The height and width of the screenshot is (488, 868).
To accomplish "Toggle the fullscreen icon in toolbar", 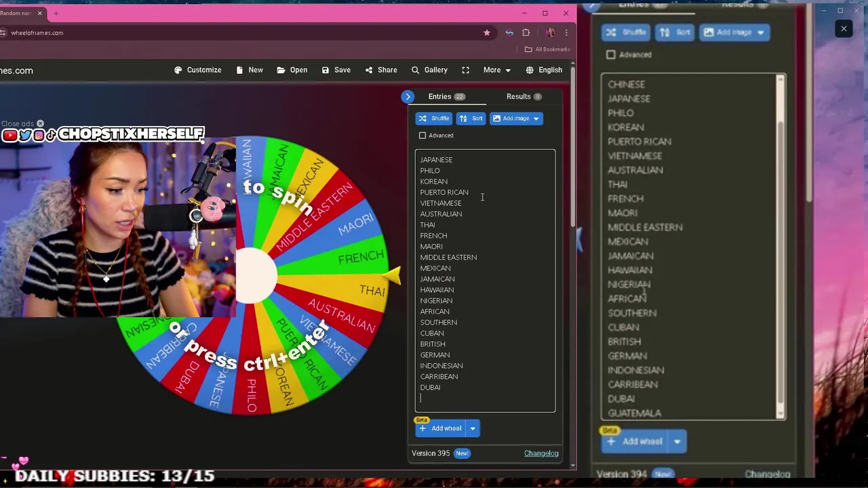I will coord(465,70).
